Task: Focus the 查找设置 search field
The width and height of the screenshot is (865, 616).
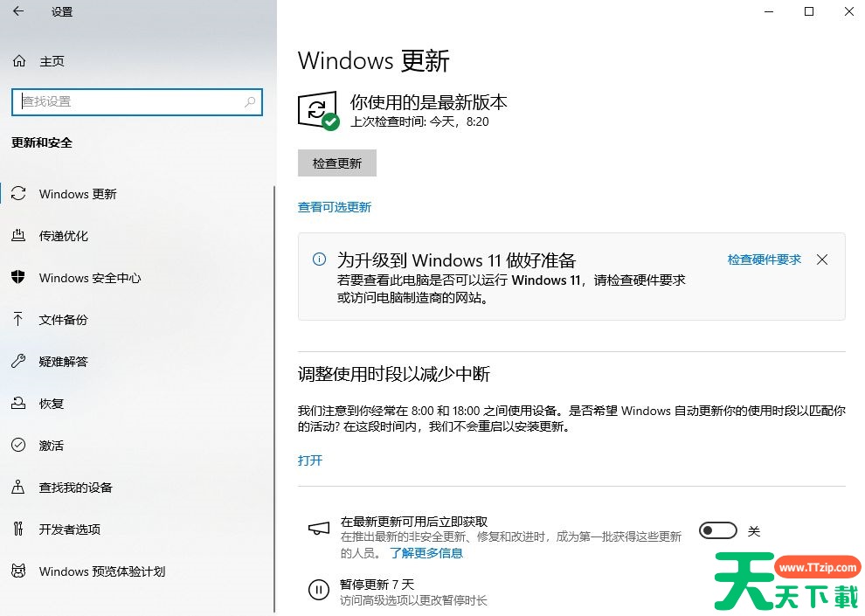Action: (137, 102)
